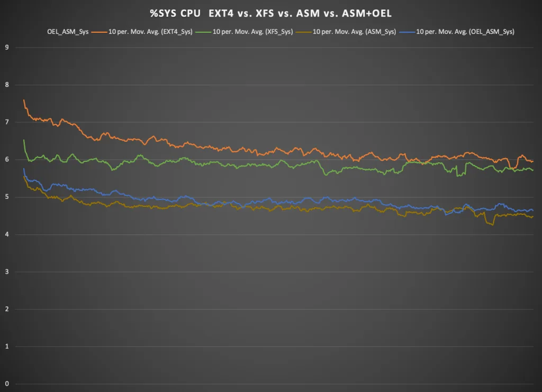The image size is (542, 392).
Task: Click the OEL_ASM_Sys legend entry
Action: (68, 31)
